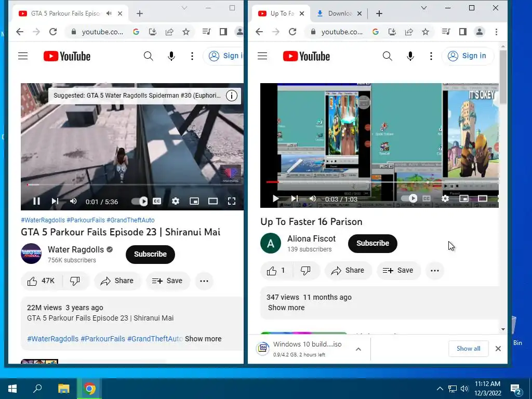Open Chrome three-dot menu in right window

[x=496, y=32]
